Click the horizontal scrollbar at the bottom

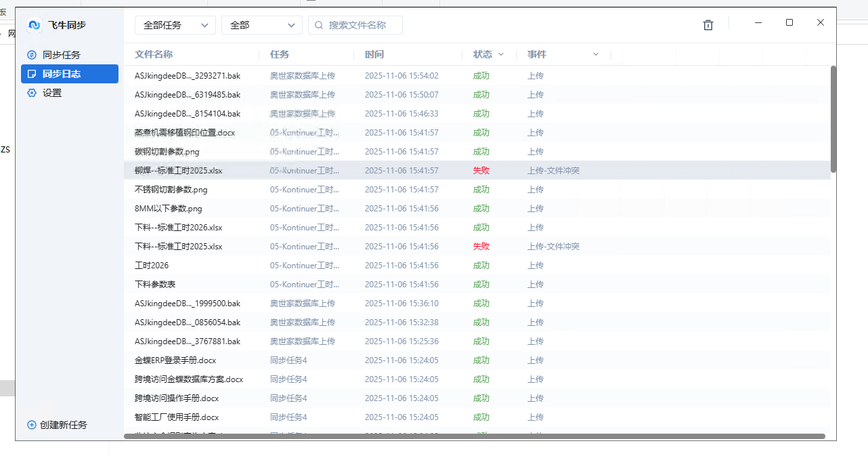(474, 436)
